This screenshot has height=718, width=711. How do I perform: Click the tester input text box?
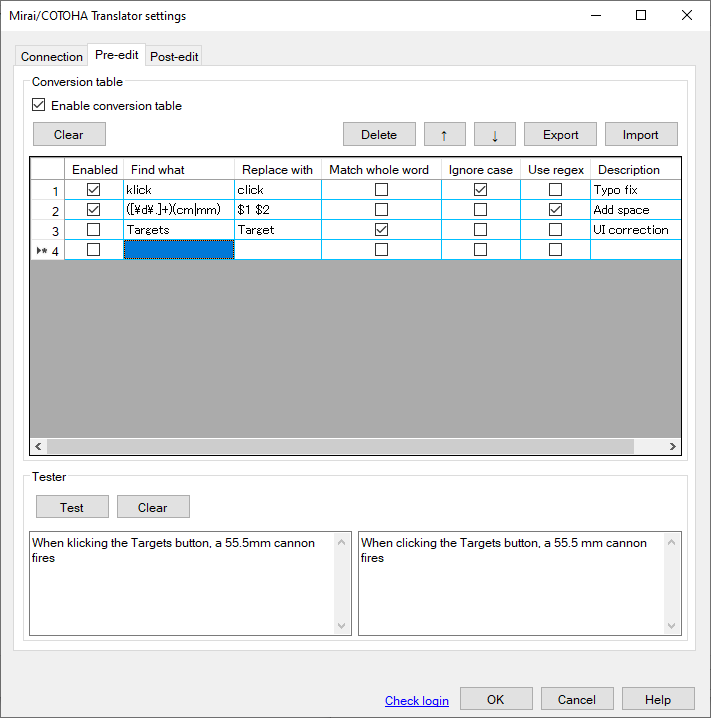point(180,590)
